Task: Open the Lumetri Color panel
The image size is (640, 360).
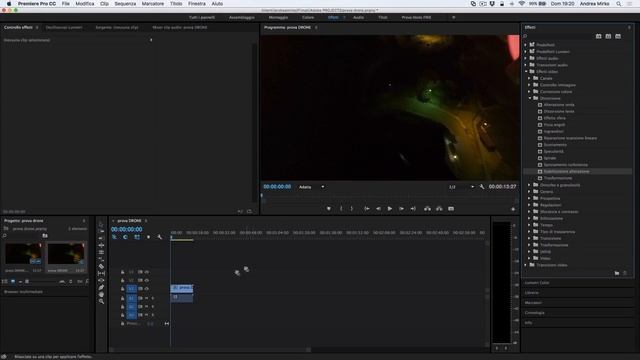Action: [537, 283]
